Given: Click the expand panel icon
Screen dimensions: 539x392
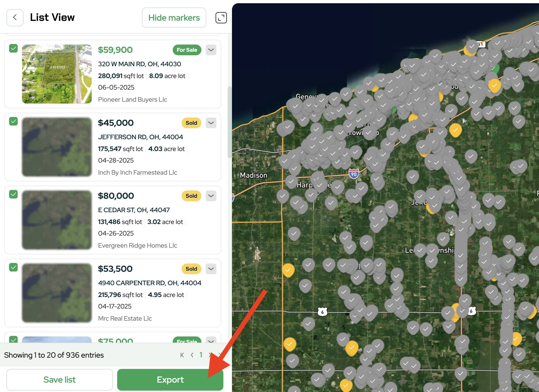Looking at the screenshot, I should (221, 18).
